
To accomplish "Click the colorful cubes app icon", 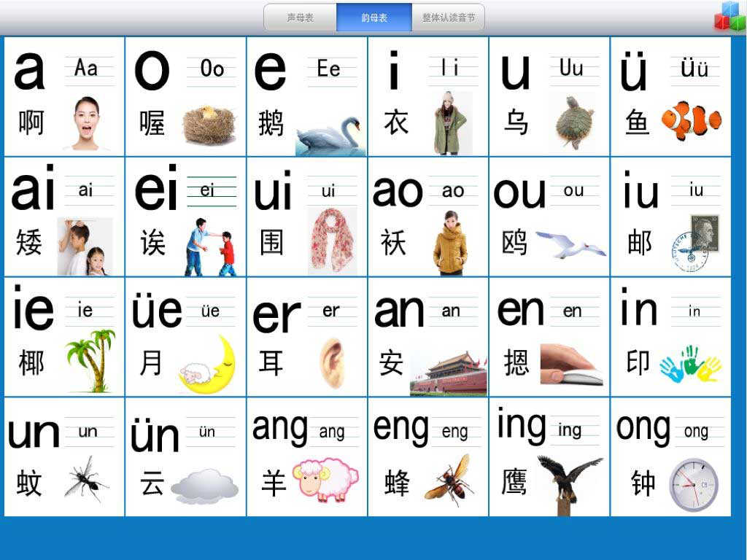I will click(x=729, y=17).
